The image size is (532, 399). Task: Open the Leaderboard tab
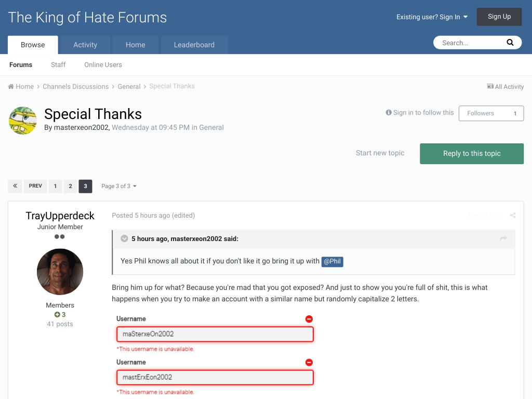coord(194,45)
